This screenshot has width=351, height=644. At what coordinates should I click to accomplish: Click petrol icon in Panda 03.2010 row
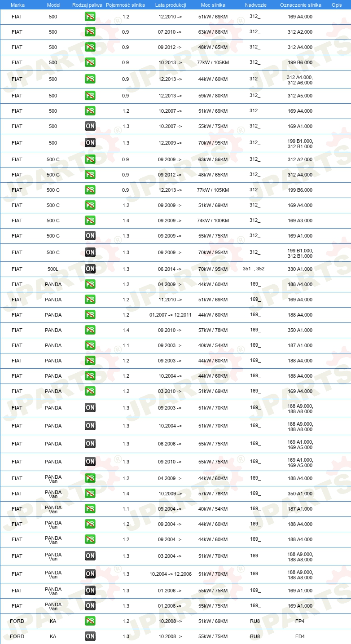coord(90,391)
